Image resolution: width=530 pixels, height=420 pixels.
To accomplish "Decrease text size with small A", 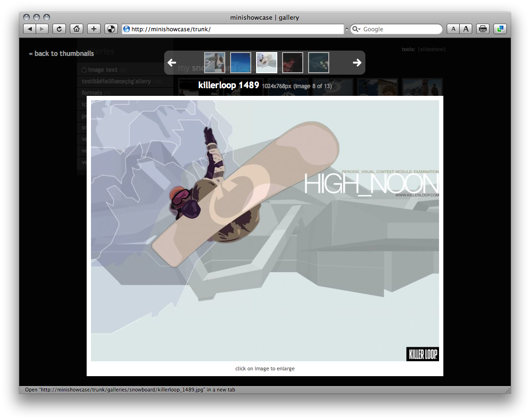I will pos(453,29).
